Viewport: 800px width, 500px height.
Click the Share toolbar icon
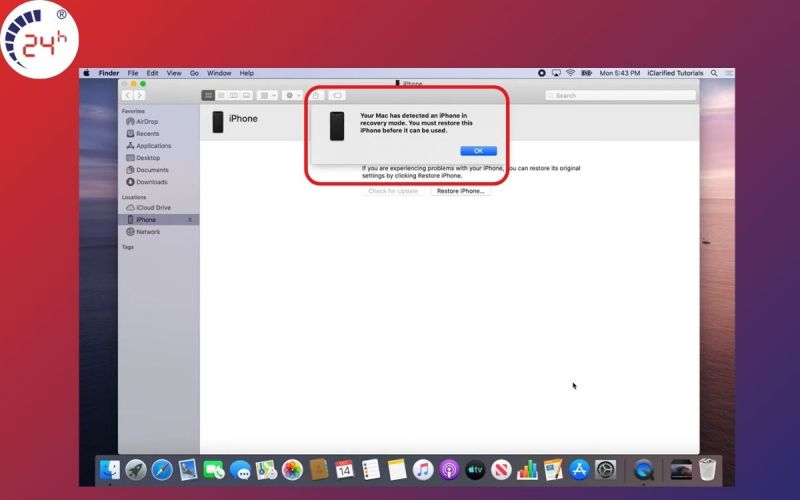point(316,95)
